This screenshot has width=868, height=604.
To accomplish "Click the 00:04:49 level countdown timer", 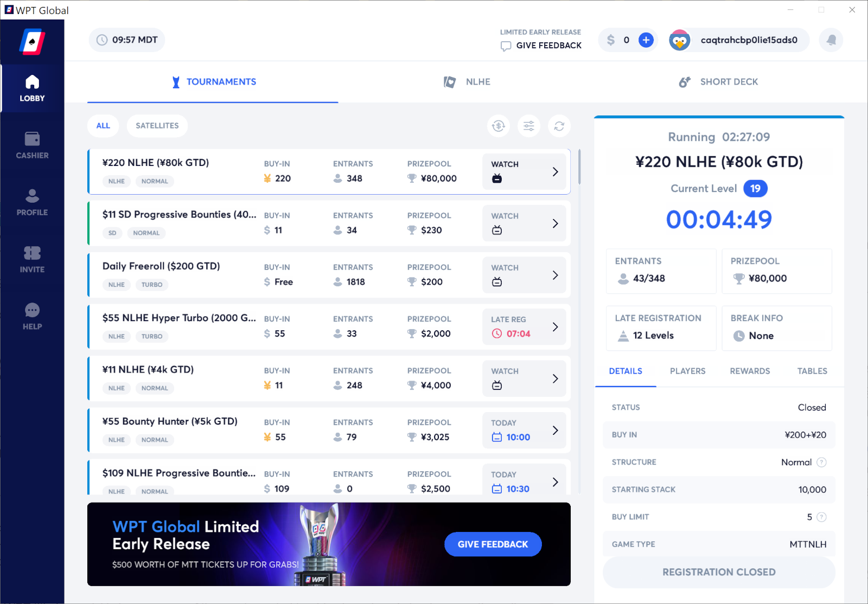I will 719,220.
